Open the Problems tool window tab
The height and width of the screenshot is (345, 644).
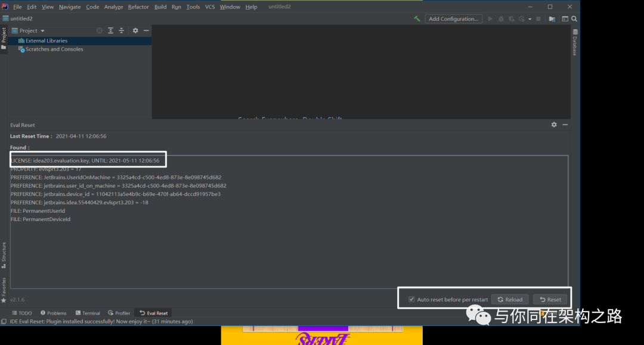pos(54,313)
